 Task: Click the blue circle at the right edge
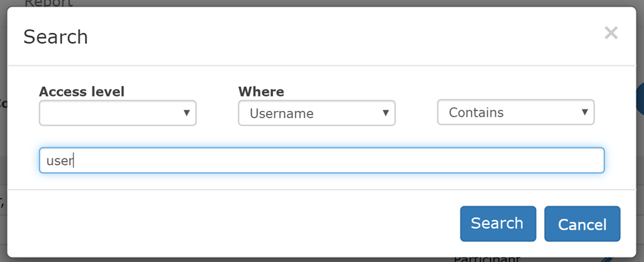pyautogui.click(x=640, y=99)
